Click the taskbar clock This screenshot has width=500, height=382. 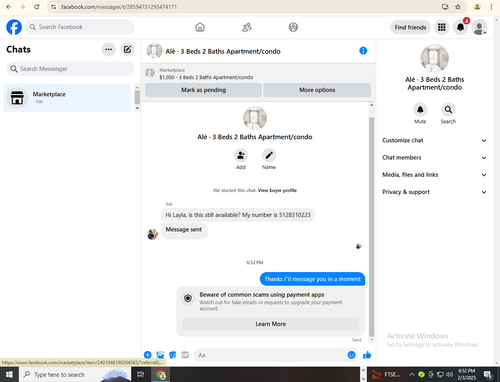(x=466, y=374)
